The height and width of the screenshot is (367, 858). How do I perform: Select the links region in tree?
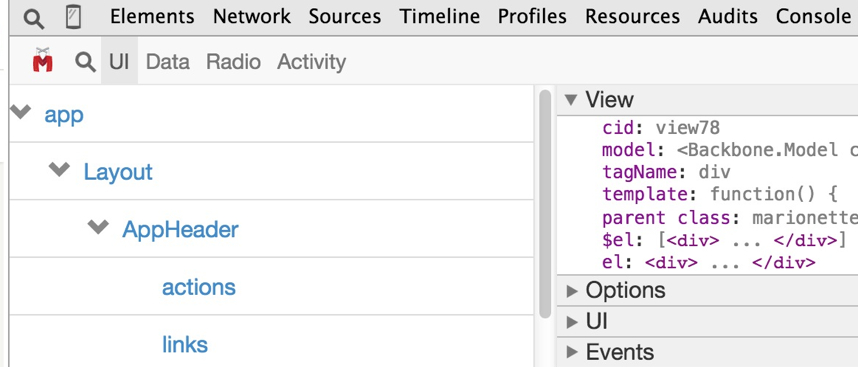(185, 344)
